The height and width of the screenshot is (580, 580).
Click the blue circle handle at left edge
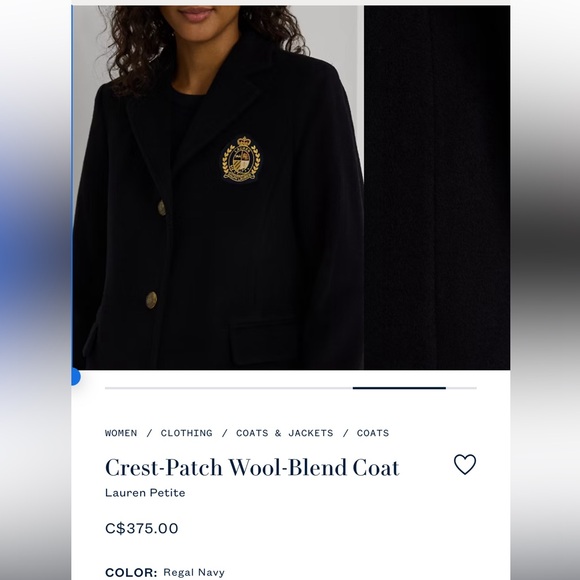coord(75,377)
